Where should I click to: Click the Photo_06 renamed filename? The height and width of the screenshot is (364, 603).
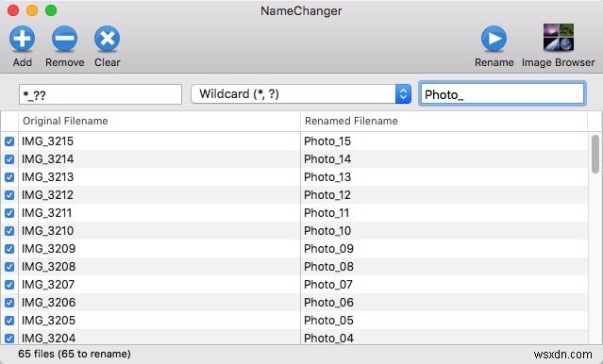click(x=328, y=303)
